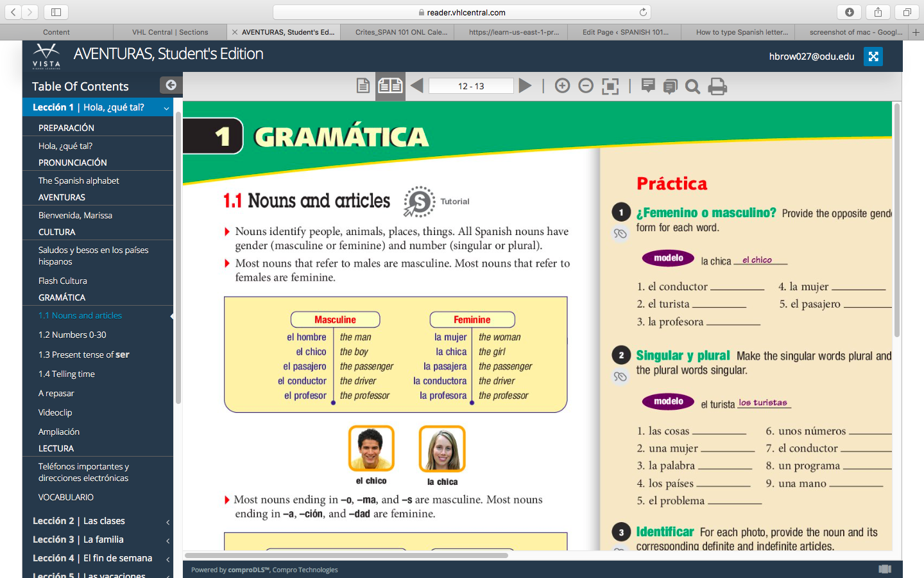924x578 pixels.
Task: Click the table of contents scrollbar
Action: click(x=178, y=257)
